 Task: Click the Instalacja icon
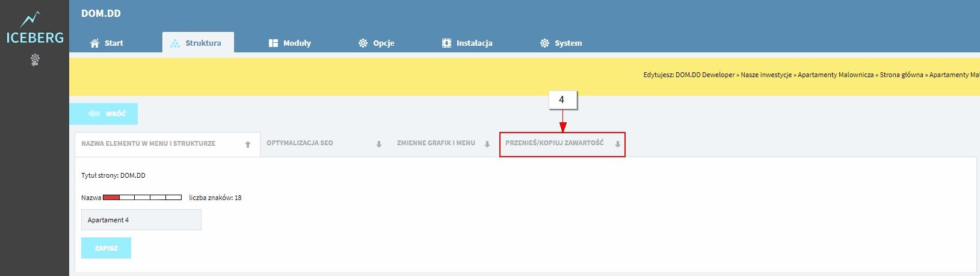(x=446, y=43)
